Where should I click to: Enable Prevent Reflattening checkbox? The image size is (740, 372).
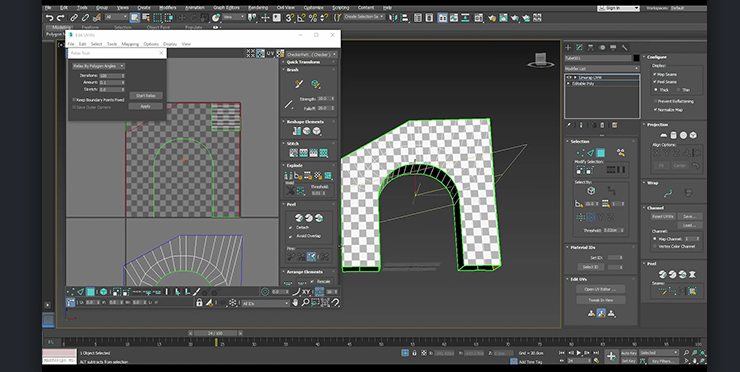tap(655, 101)
